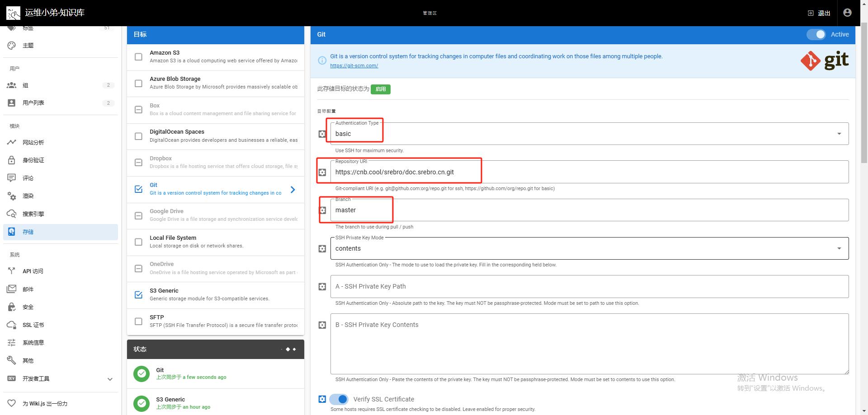
Task: Expand the 开发者工具 menu chevron
Action: (x=110, y=379)
